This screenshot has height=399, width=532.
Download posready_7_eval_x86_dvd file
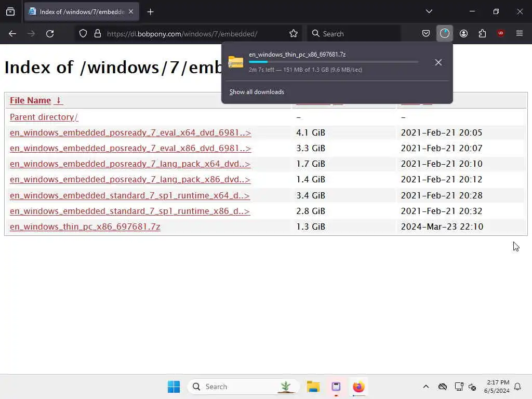pos(130,148)
